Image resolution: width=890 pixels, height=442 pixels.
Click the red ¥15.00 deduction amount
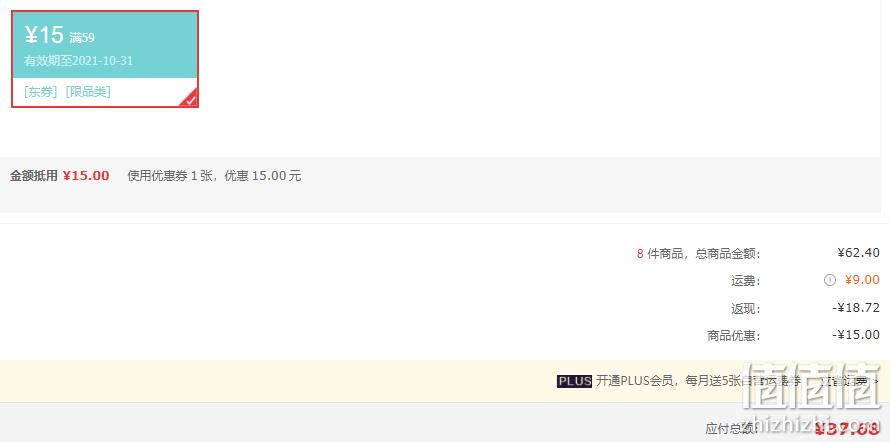tap(86, 176)
